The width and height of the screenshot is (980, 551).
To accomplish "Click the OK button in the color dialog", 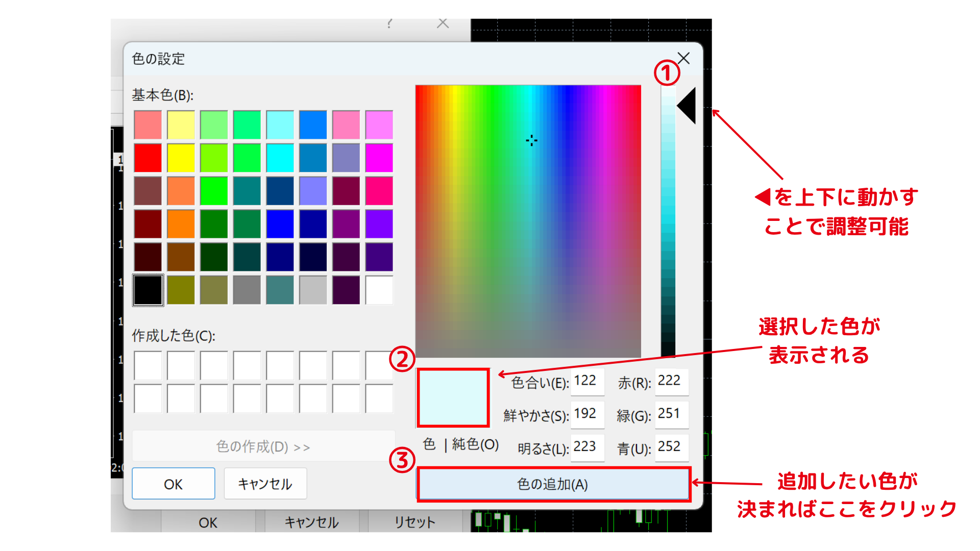I will tap(173, 483).
